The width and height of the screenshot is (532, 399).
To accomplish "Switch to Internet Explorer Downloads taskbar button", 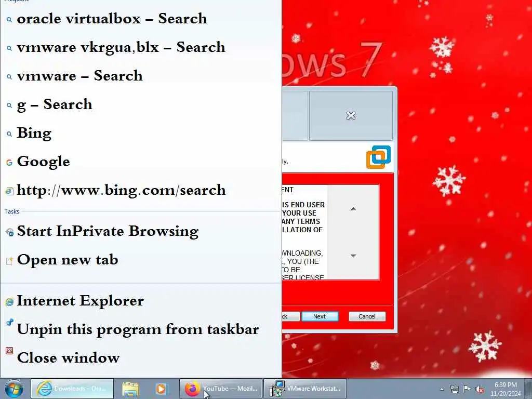I will tap(72, 389).
